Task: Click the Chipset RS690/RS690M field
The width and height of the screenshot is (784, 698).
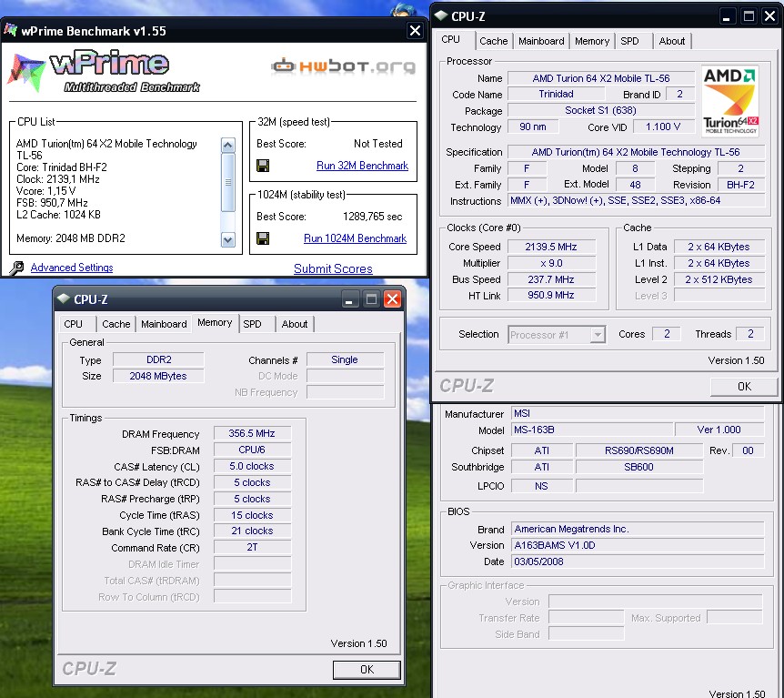Action: click(x=639, y=450)
